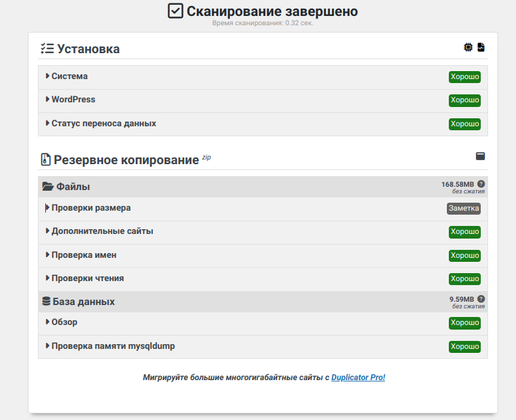This screenshot has height=420, width=516.
Task: Open the Duplicator Pro link
Action: point(358,377)
